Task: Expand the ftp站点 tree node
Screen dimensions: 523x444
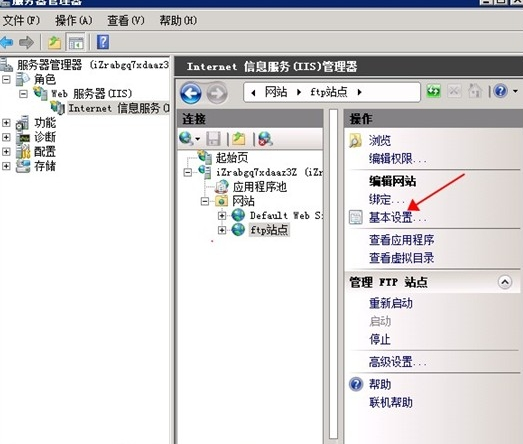Action: [x=221, y=230]
